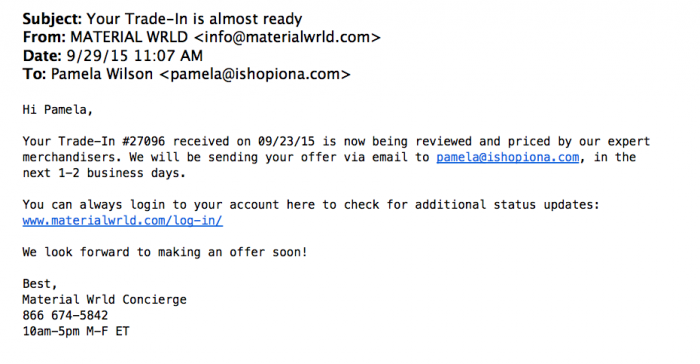Click the received date 09/23/15
700x364 pixels.
[286, 142]
